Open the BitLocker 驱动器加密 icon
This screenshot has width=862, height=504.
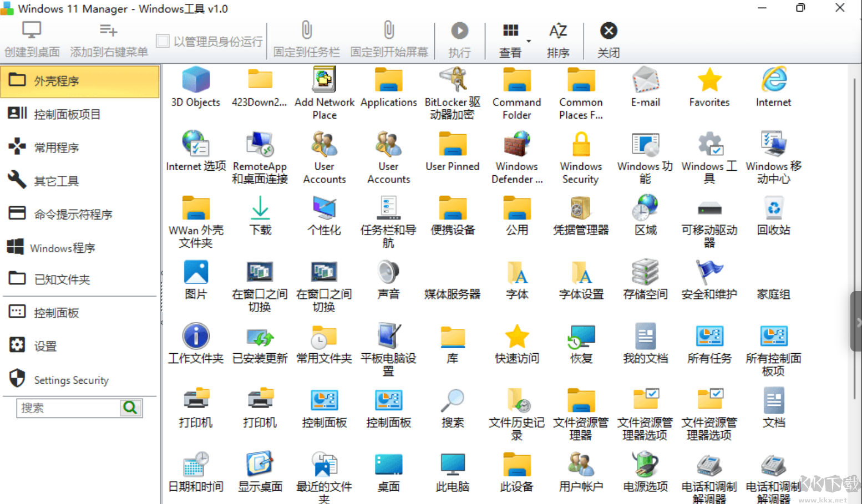(453, 80)
